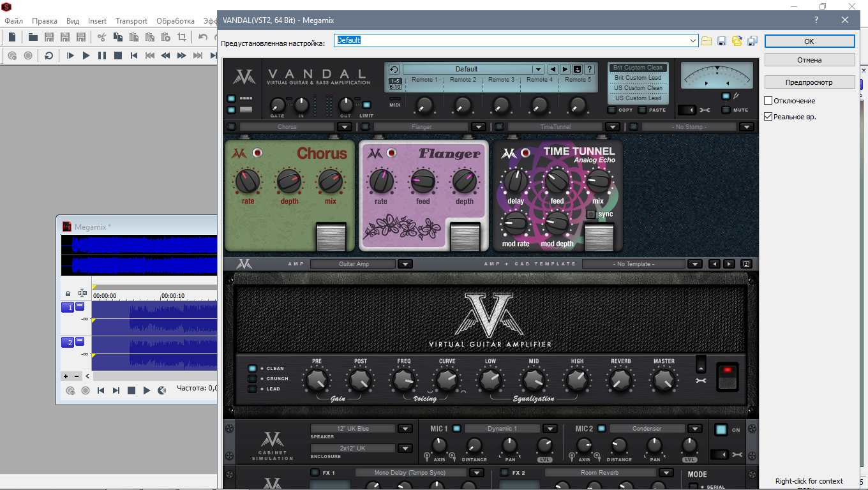Click previous amp template arrow
The height and width of the screenshot is (490, 868).
[715, 264]
